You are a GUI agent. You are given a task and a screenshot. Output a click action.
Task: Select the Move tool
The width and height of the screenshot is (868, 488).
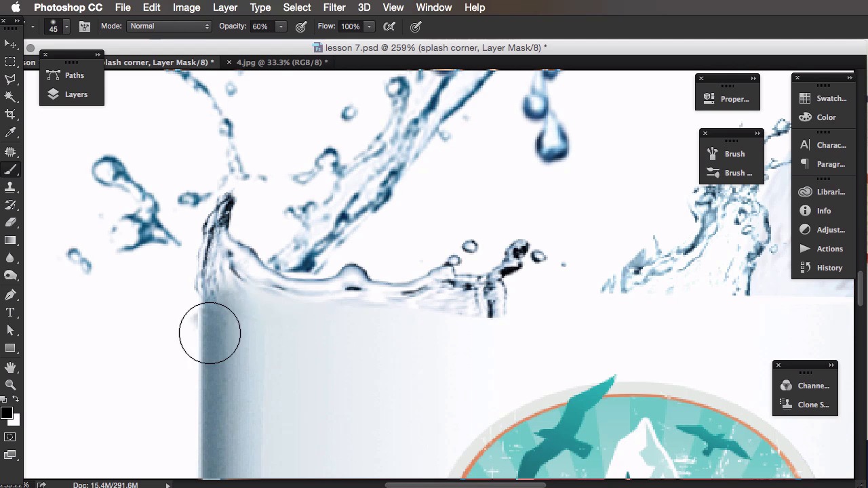pos(10,44)
